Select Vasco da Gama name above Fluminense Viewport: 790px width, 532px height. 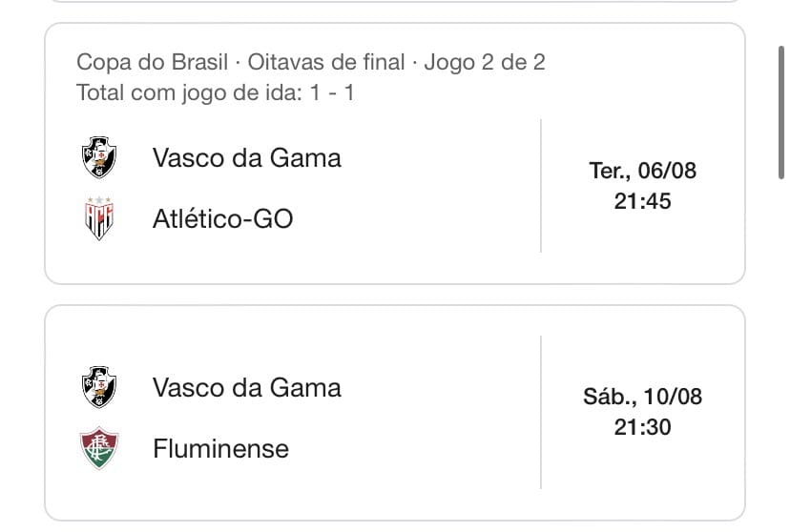click(x=246, y=387)
